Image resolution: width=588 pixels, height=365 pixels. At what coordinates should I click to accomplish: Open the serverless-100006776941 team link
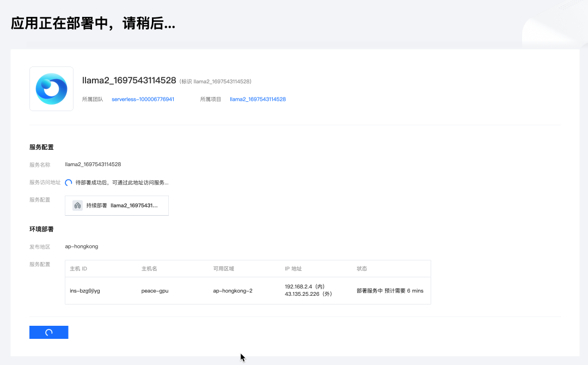coord(143,99)
